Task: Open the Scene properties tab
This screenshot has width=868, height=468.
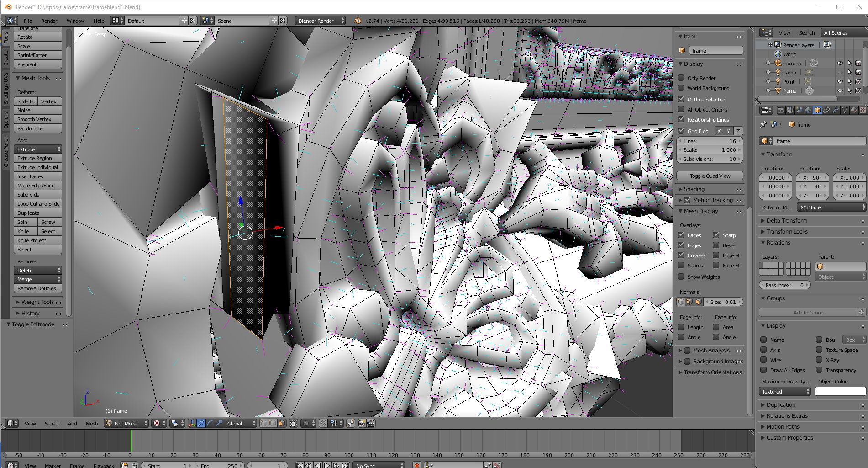Action: pyautogui.click(x=799, y=110)
